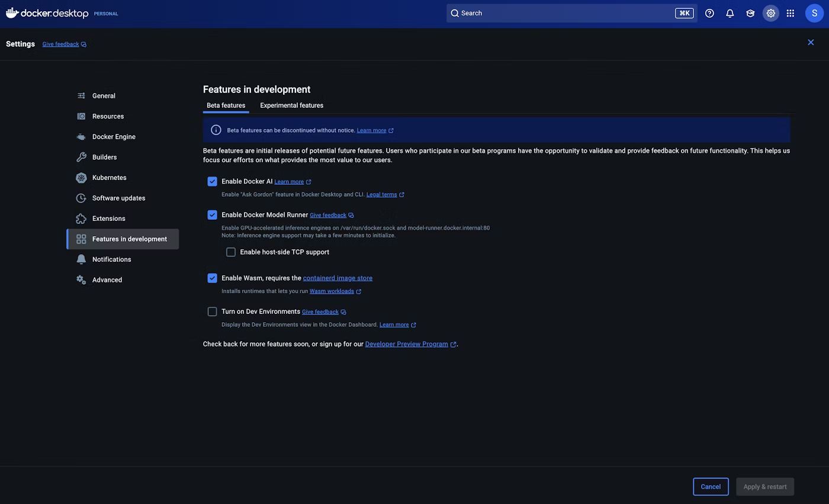Open Kubernetes settings section

pyautogui.click(x=123, y=178)
